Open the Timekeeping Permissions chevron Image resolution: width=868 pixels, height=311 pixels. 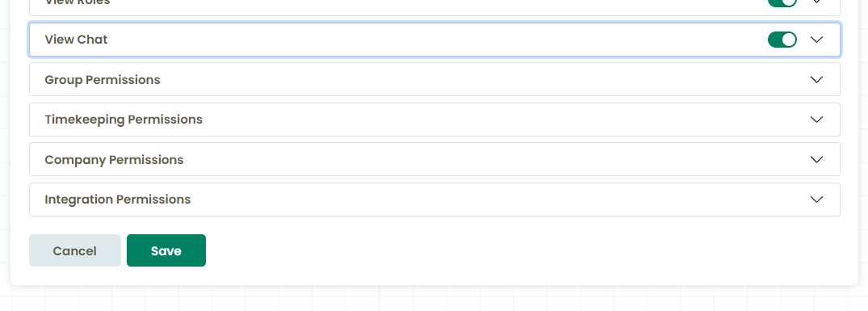816,120
